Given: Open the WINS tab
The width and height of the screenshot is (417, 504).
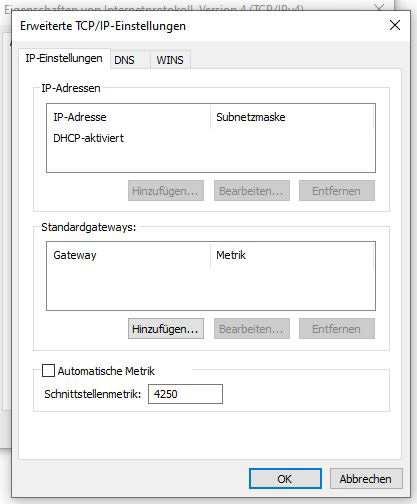Looking at the screenshot, I should [170, 60].
